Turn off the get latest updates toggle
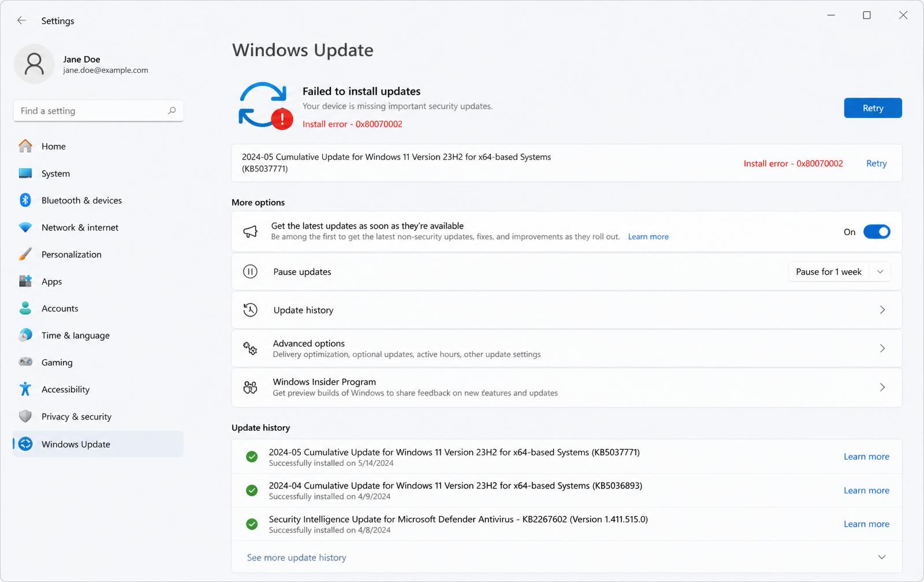 [877, 232]
